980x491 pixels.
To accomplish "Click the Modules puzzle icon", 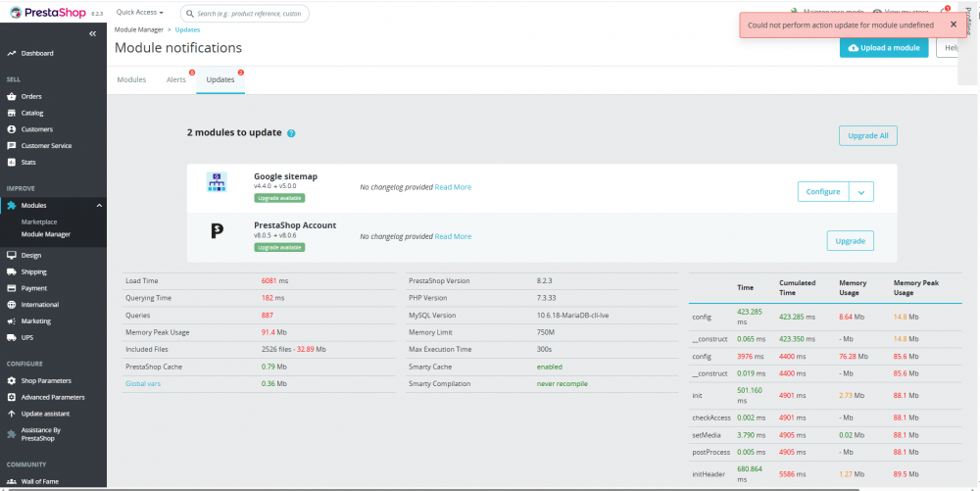I will pos(11,205).
